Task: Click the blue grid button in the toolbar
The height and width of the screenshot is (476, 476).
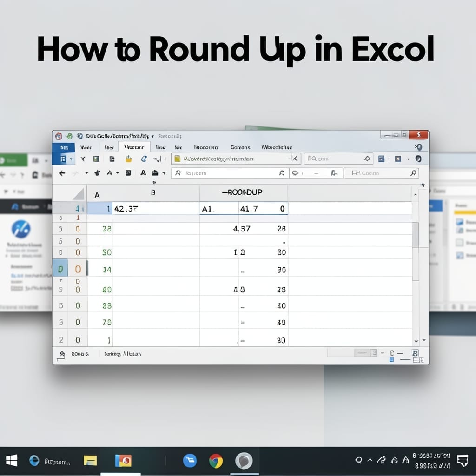Action: click(63, 159)
